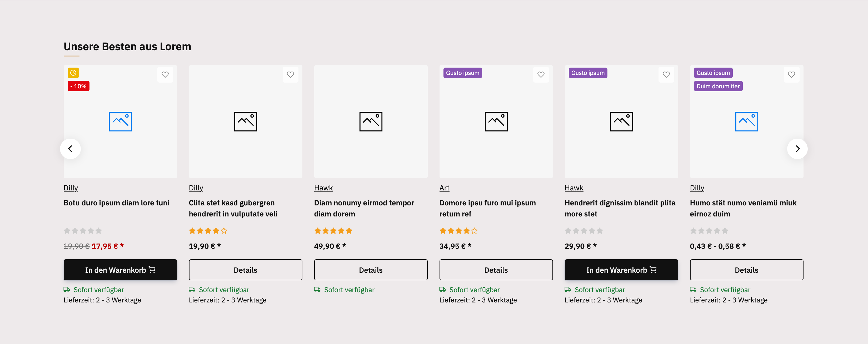The height and width of the screenshot is (344, 868).
Task: Advance carousel with right chevron arrow
Action: pos(797,148)
